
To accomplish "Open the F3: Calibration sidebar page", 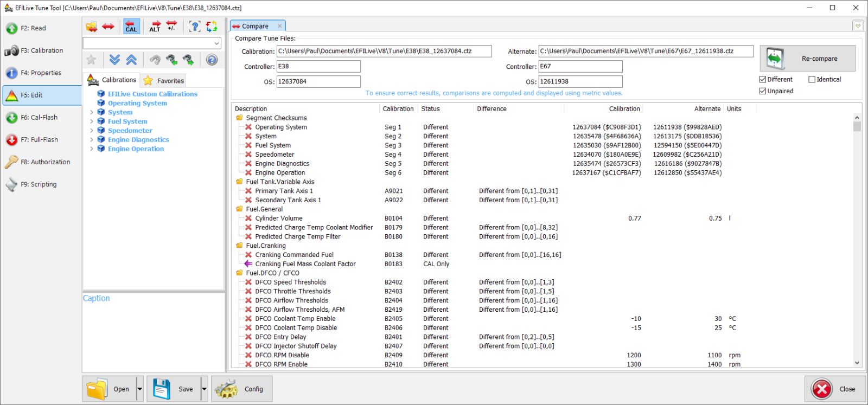I will click(x=41, y=50).
